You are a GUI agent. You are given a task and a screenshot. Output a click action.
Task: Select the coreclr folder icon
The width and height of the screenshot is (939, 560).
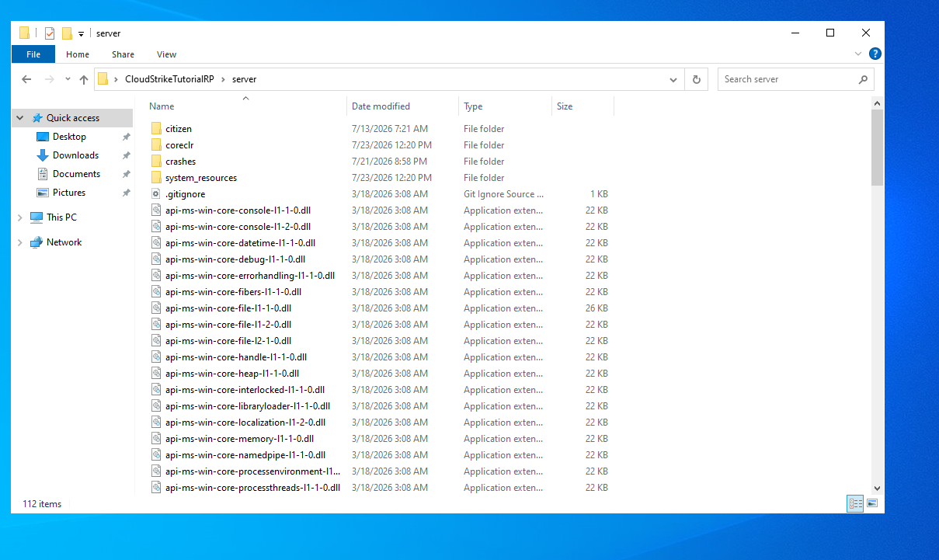click(155, 145)
